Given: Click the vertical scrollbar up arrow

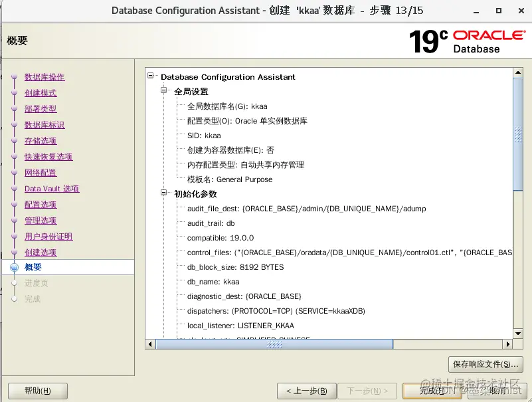Looking at the screenshot, I should click(x=518, y=72).
